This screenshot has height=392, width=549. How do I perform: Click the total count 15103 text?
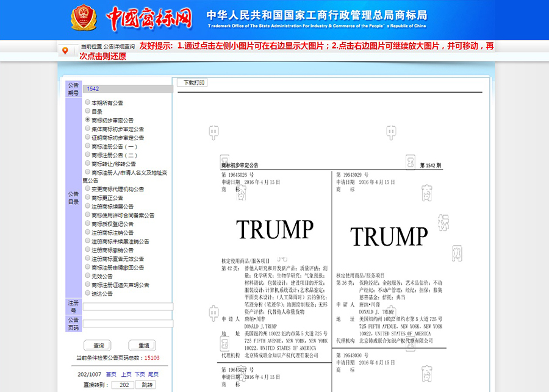152,358
